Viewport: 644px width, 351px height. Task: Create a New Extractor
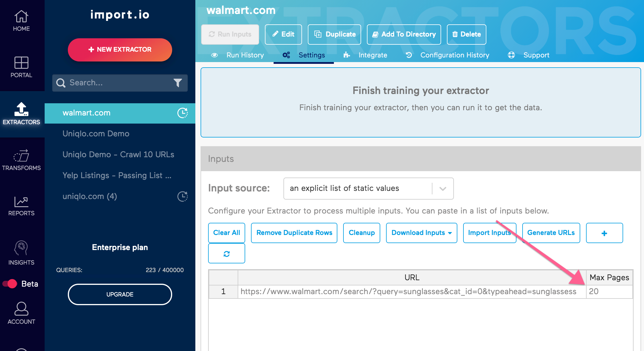120,50
